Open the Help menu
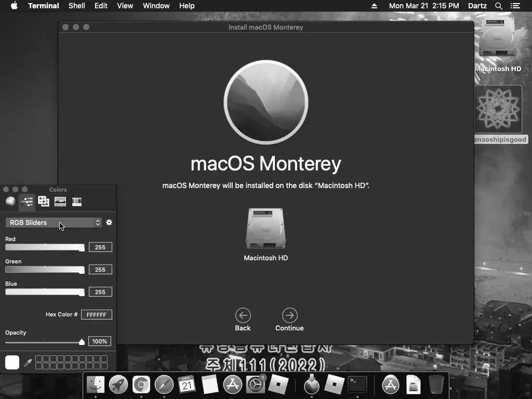 coord(187,6)
